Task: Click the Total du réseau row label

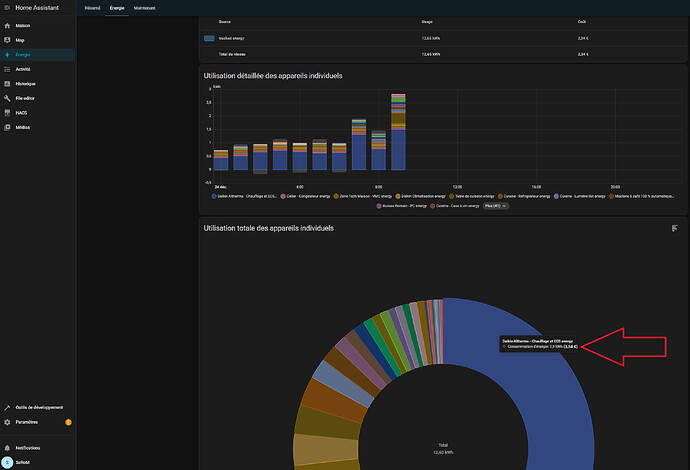Action: 232,55
